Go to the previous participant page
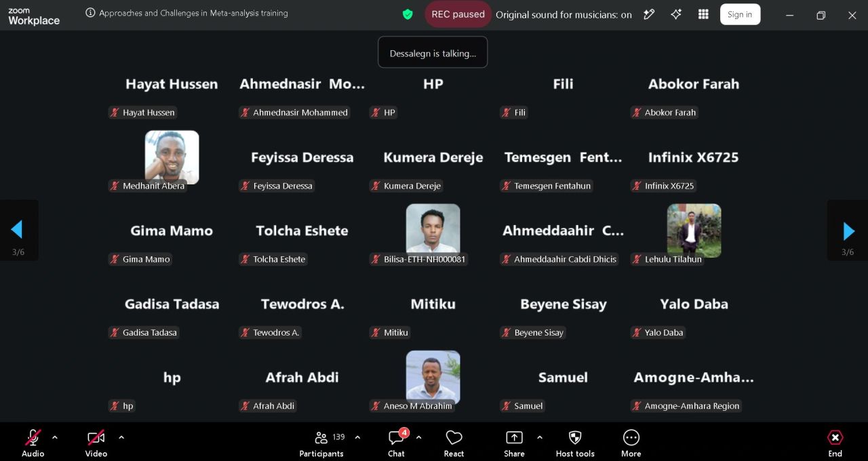This screenshot has height=461, width=868. (18, 230)
